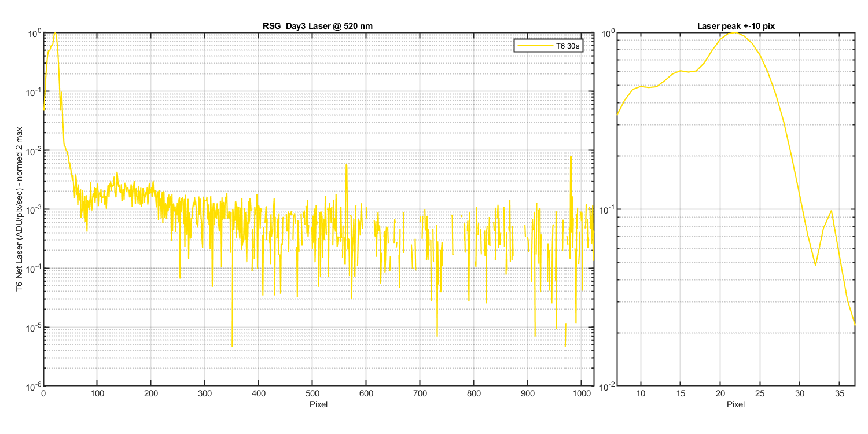The height and width of the screenshot is (434, 868).
Task: Click the "Pixel" x-axis label under the right plot
Action: 735,404
